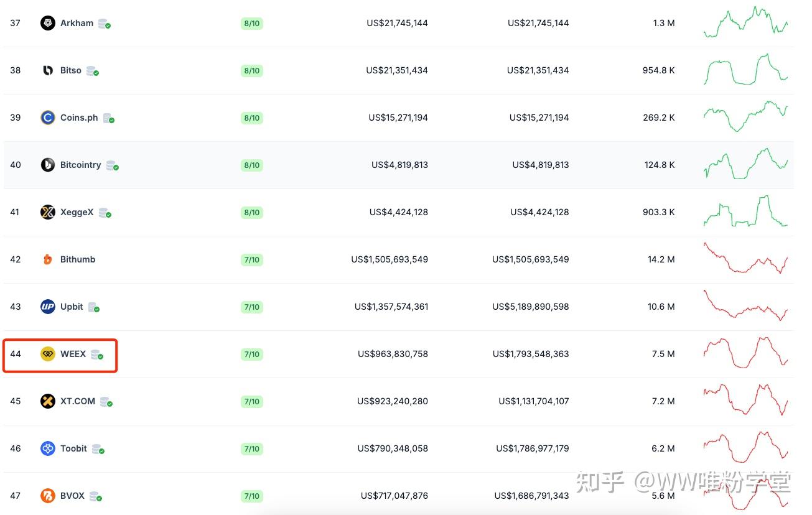Click the Arkham exchange logo
The image size is (812, 515).
pos(48,24)
